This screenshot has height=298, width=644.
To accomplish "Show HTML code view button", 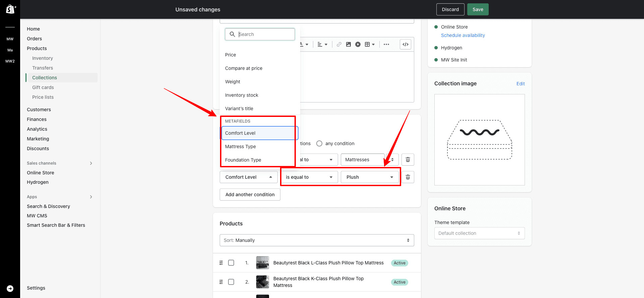I will click(x=406, y=44).
